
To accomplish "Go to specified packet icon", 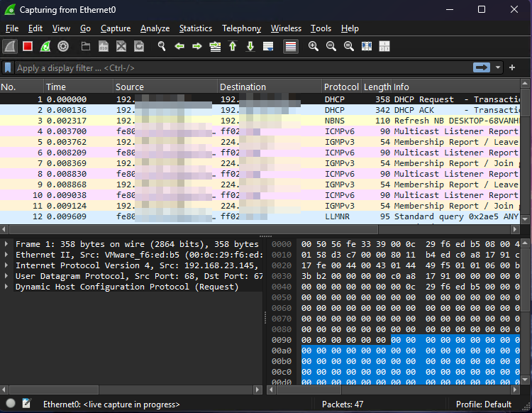I will click(215, 46).
